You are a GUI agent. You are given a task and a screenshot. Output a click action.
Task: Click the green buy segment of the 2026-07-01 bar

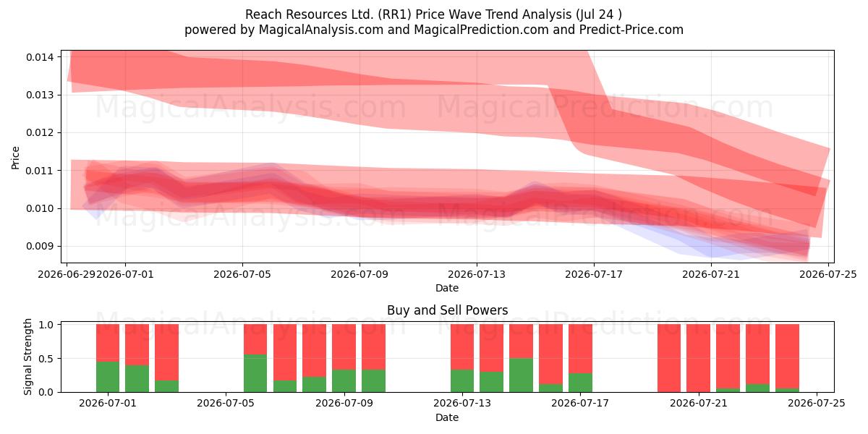pyautogui.click(x=108, y=377)
